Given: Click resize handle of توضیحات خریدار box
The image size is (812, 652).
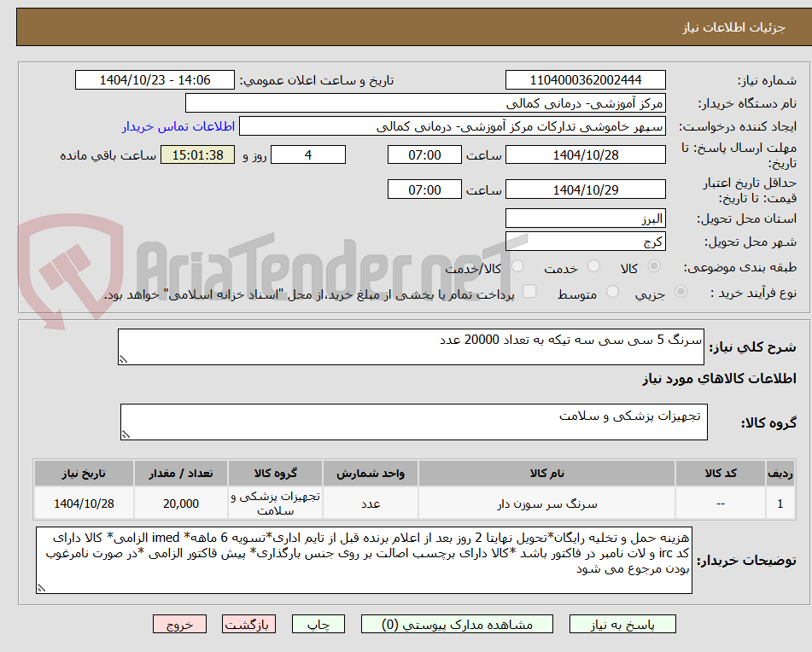Looking at the screenshot, I should pyautogui.click(x=41, y=588).
